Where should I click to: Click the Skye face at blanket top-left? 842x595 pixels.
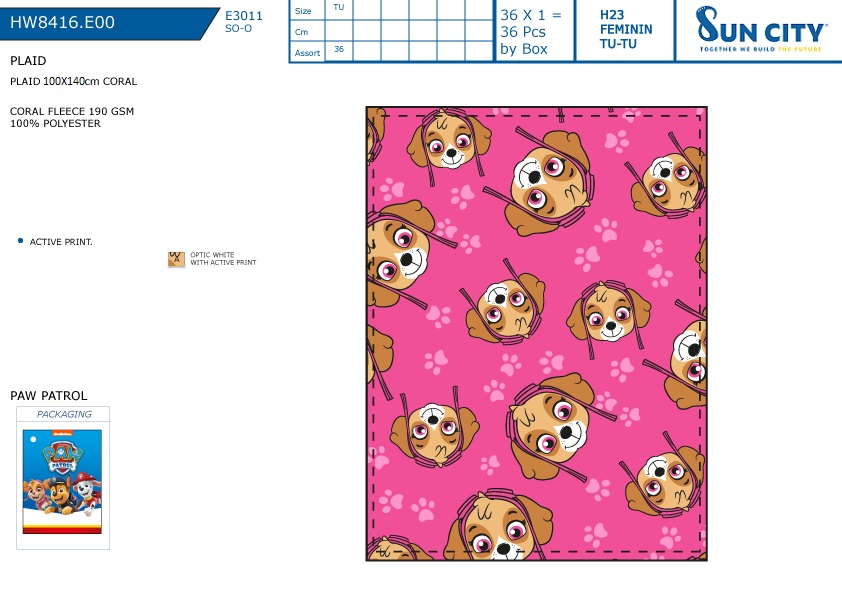pos(450,140)
